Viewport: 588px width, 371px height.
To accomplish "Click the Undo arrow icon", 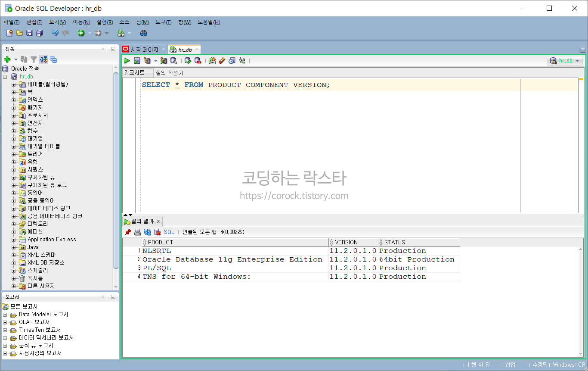I will click(x=55, y=33).
